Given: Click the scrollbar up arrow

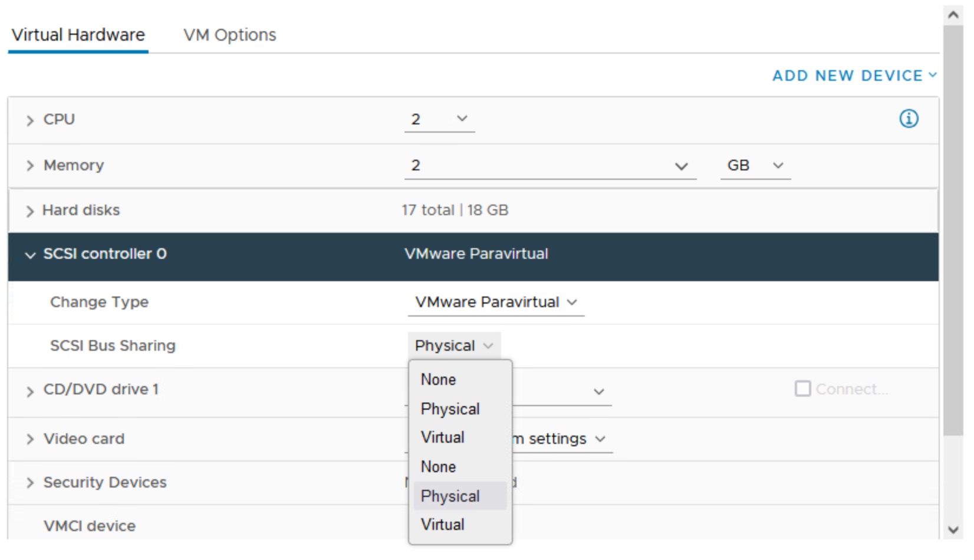Looking at the screenshot, I should tap(953, 15).
